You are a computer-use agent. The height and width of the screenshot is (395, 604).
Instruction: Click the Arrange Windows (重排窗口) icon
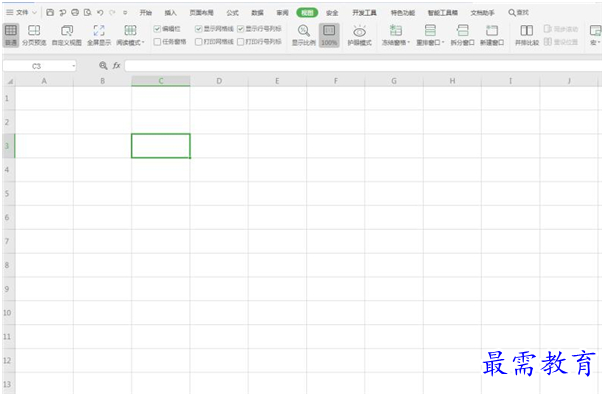click(x=430, y=30)
